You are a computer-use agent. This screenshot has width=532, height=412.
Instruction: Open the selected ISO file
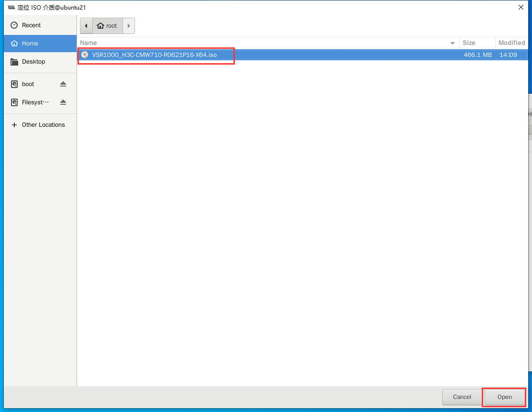click(505, 397)
